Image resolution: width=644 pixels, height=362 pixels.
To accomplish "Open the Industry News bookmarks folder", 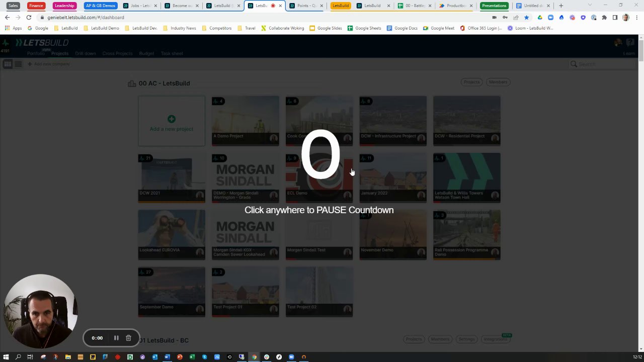I will tap(179, 28).
